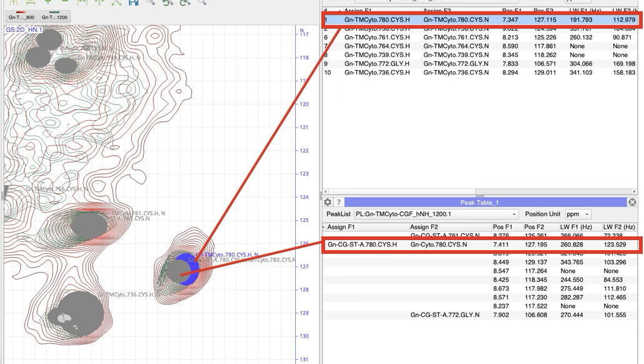The image size is (644, 364).
Task: Click cell Gn-TMCyto.780.CYS.N in upper table
Action: click(456, 20)
